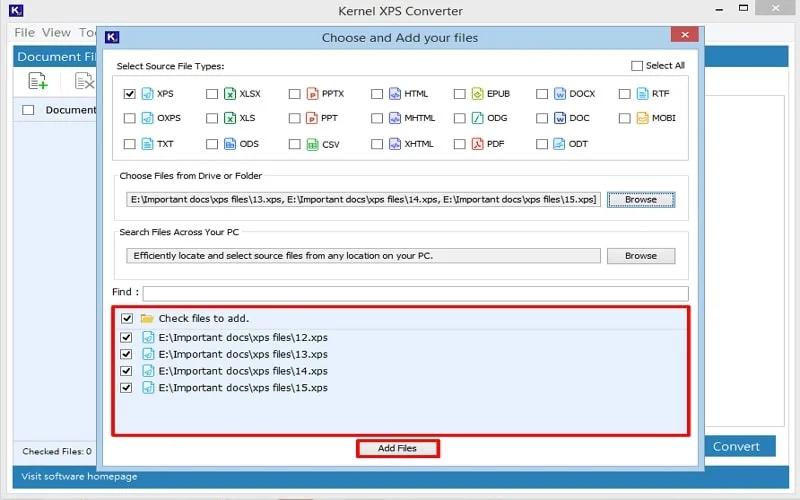Click the remove document icon in toolbar
The width and height of the screenshot is (800, 500).
84,81
